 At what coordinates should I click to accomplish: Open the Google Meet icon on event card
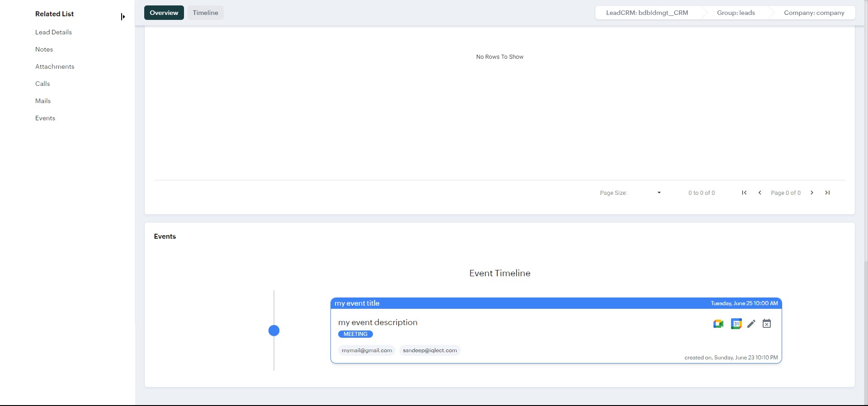pos(718,324)
